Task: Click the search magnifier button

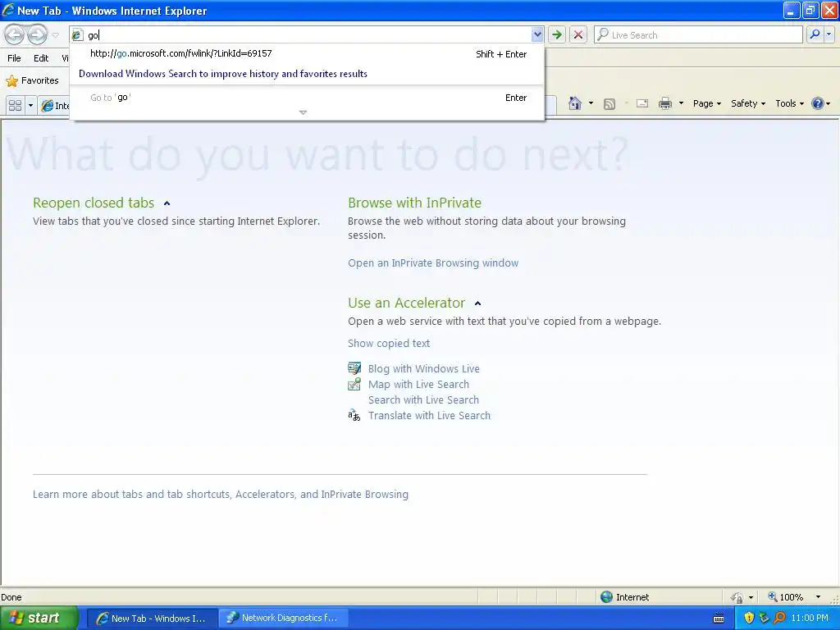Action: 815,34
